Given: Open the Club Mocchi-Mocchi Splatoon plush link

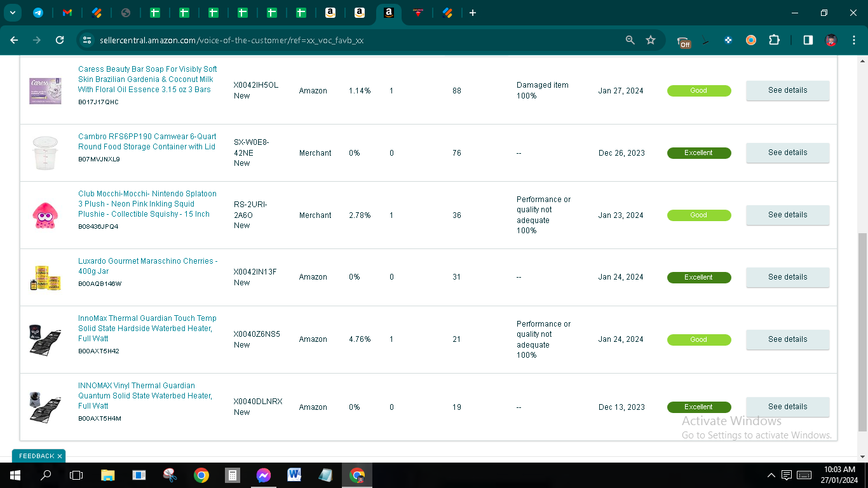Looking at the screenshot, I should tap(147, 204).
